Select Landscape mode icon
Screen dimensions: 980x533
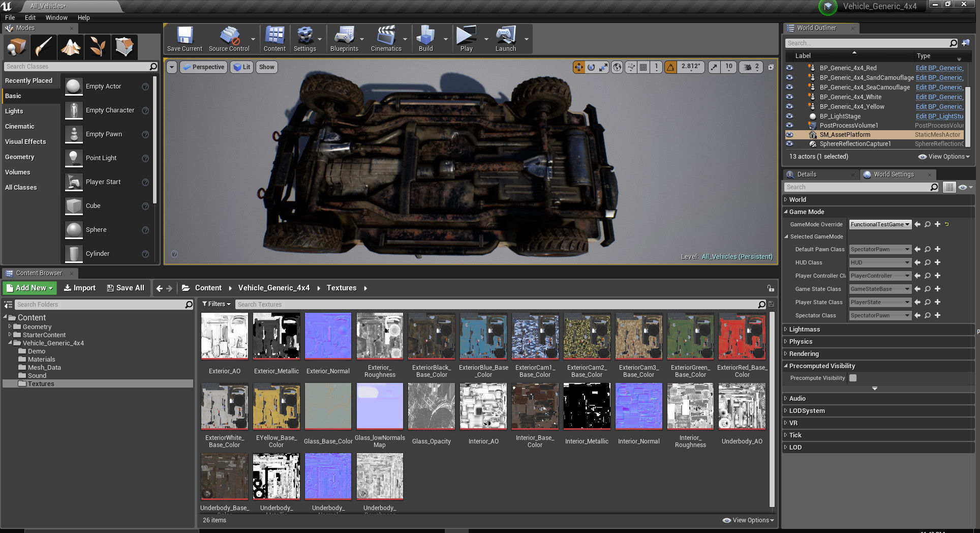[x=71, y=47]
